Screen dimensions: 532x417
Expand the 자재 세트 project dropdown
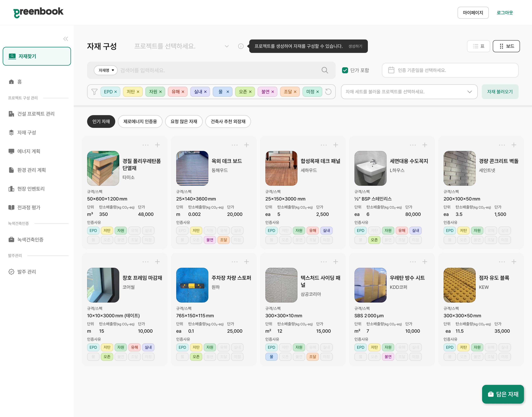tap(469, 92)
